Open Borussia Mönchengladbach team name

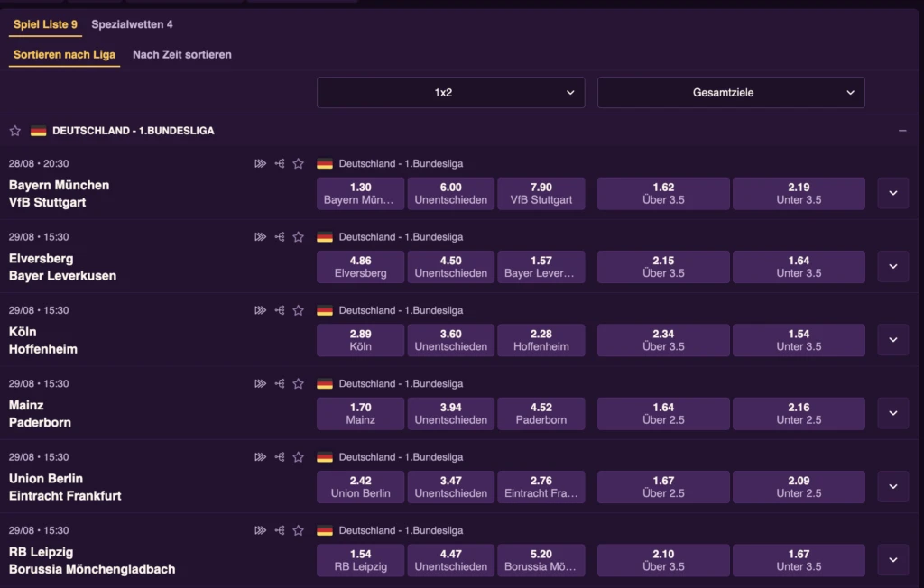point(92,569)
